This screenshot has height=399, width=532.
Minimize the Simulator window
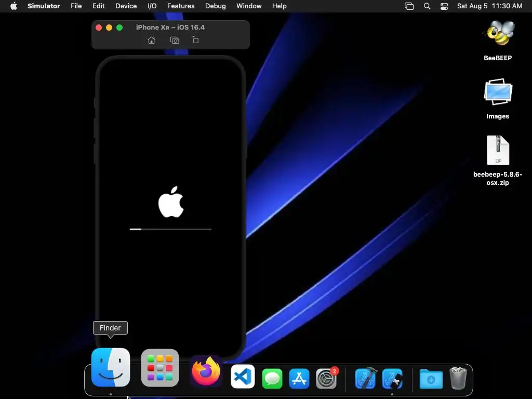pyautogui.click(x=109, y=28)
